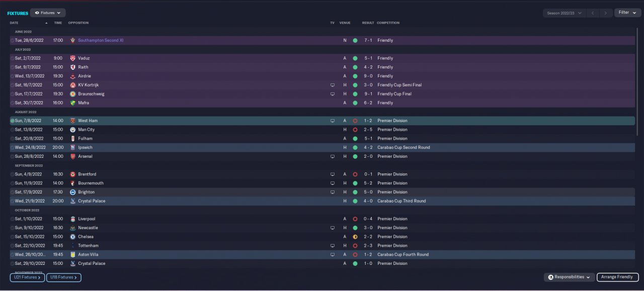Click the Liverpool club crest icon
The width and height of the screenshot is (644, 291).
tap(72, 219)
